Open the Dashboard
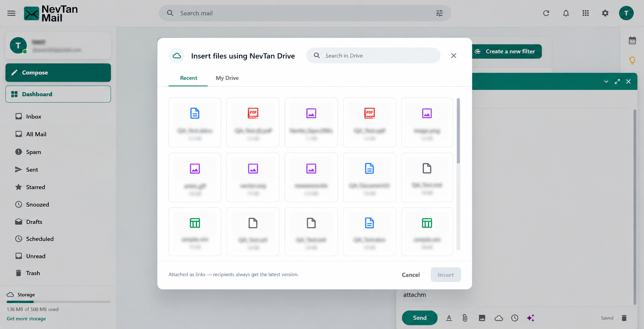The height and width of the screenshot is (329, 644). (58, 94)
